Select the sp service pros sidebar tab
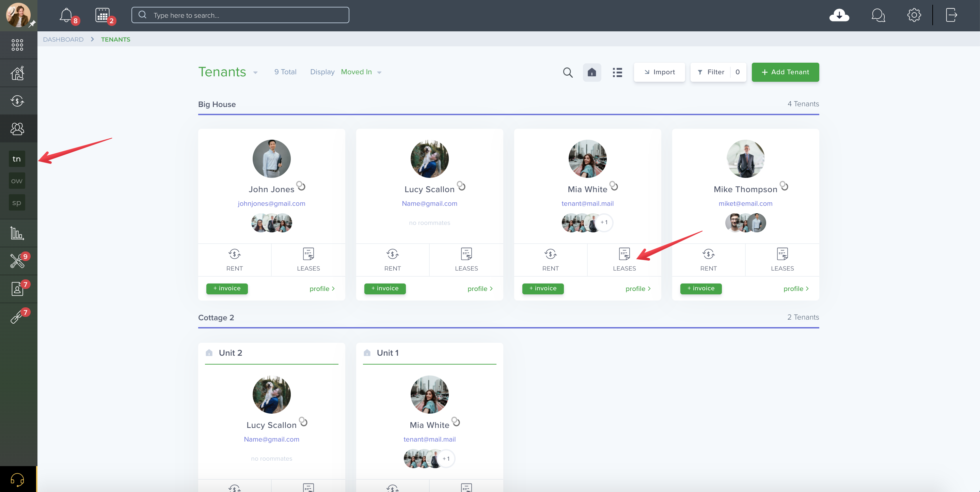This screenshot has width=980, height=492. [x=17, y=203]
